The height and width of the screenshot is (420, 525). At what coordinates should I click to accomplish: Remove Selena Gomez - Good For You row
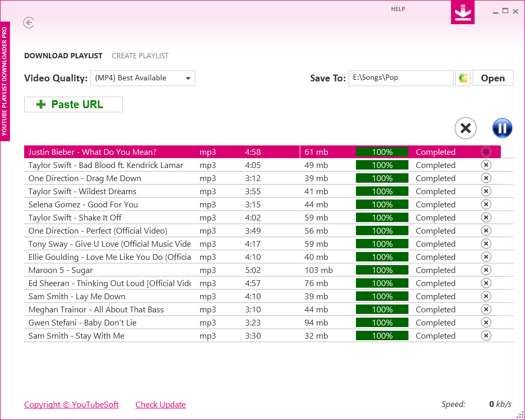[486, 204]
